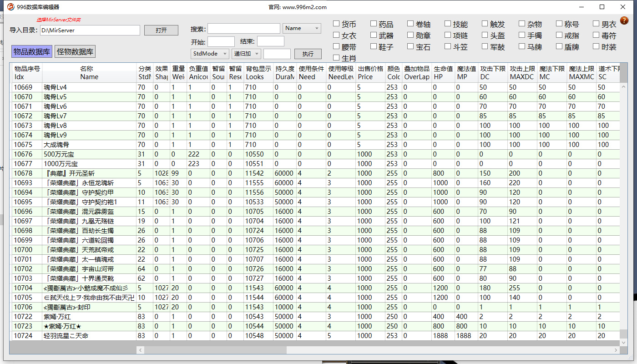Screen dimensions: 637x364
Task: Click the 500万元宝 item name cell
Action: pyautogui.click(x=89, y=154)
